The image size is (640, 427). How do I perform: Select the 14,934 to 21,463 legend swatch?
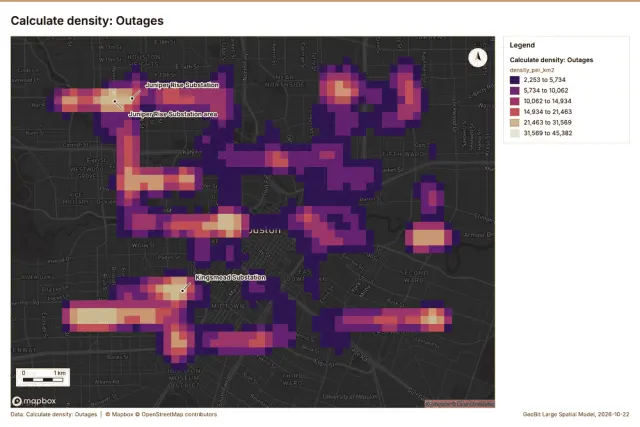coord(515,112)
